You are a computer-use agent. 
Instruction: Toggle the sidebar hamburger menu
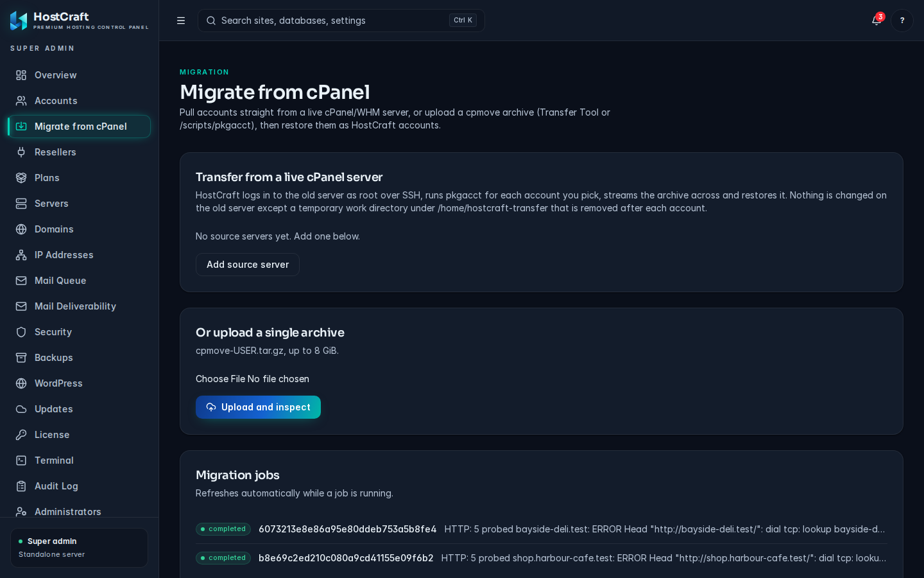tap(181, 21)
